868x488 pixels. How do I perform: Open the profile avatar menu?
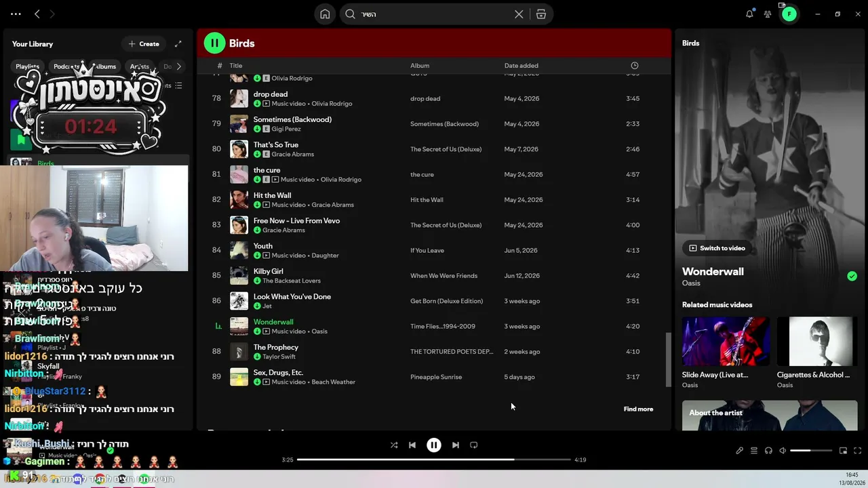(789, 14)
